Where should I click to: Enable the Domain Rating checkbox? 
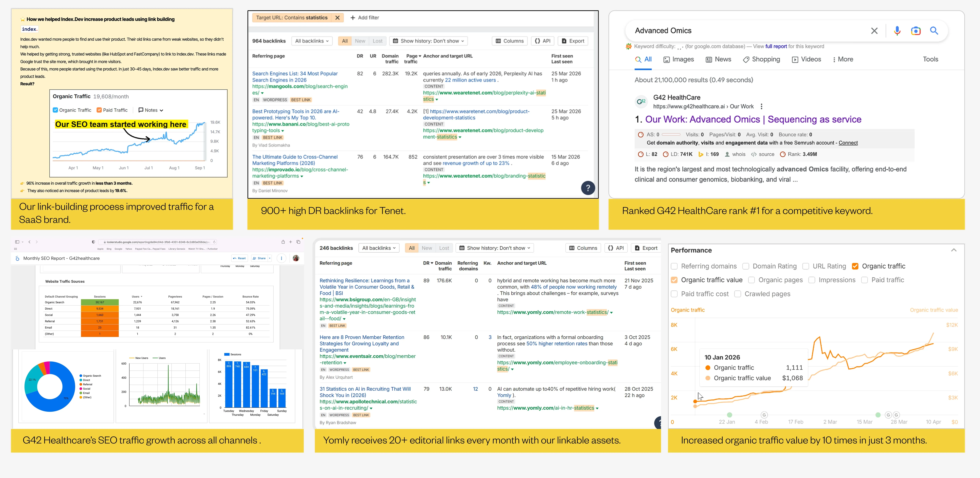[746, 266]
